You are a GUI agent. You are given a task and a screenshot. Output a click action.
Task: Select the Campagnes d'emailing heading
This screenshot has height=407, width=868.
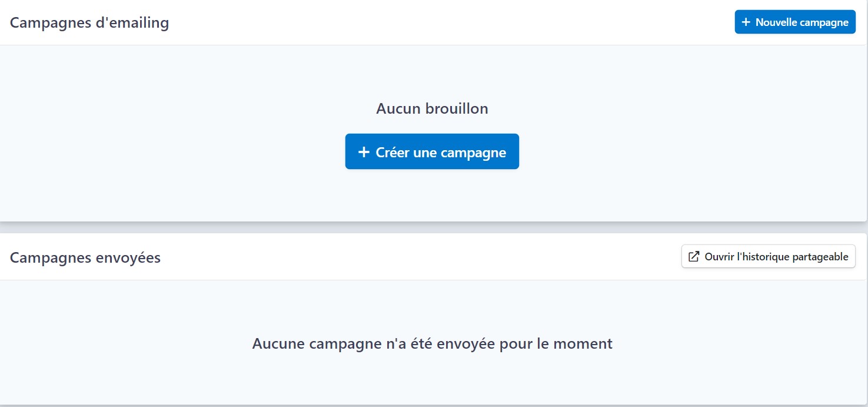(x=89, y=22)
